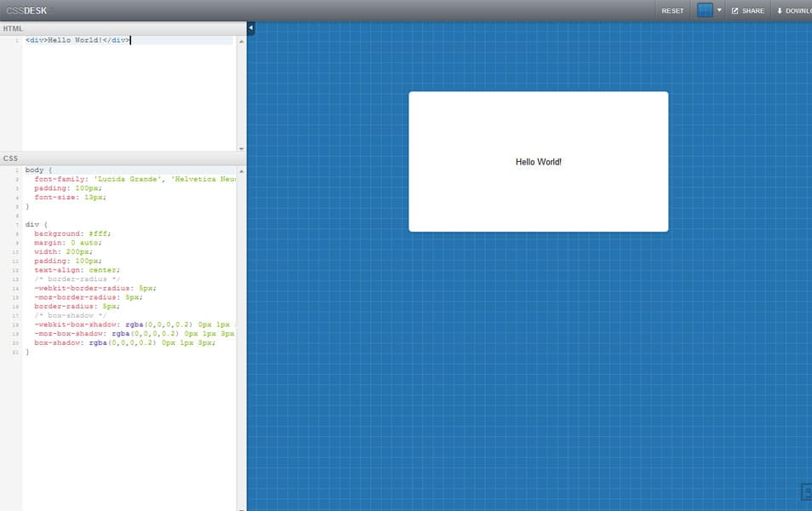Open the background pattern dropdown arrow
Screen dimensions: 812x511
coord(718,10)
